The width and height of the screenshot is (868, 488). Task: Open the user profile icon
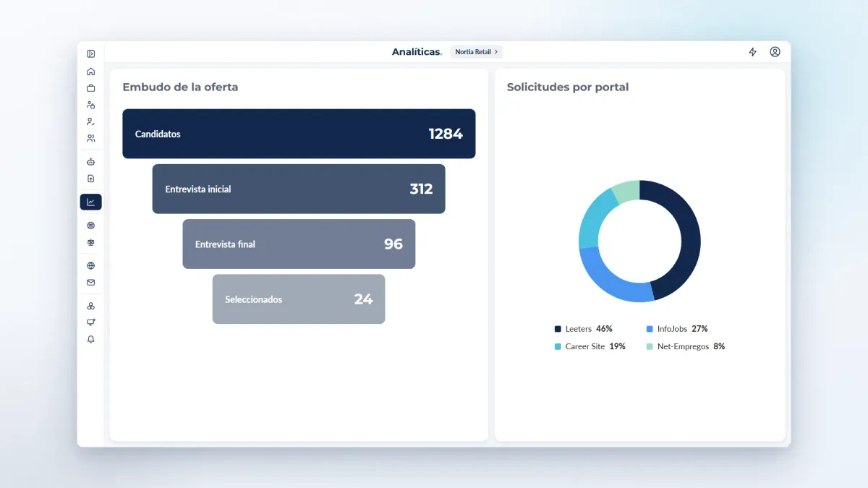[x=775, y=52]
